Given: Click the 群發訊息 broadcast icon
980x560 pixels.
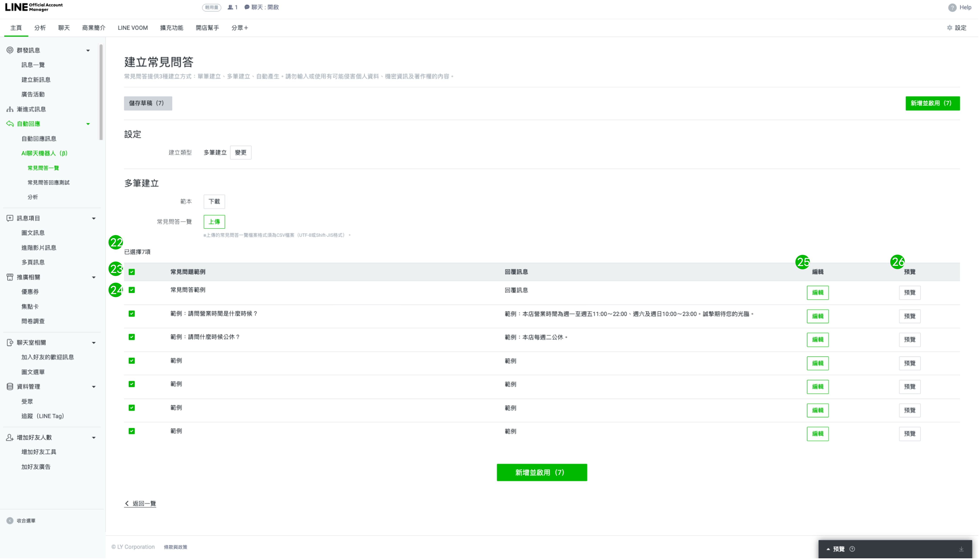Looking at the screenshot, I should pyautogui.click(x=10, y=50).
